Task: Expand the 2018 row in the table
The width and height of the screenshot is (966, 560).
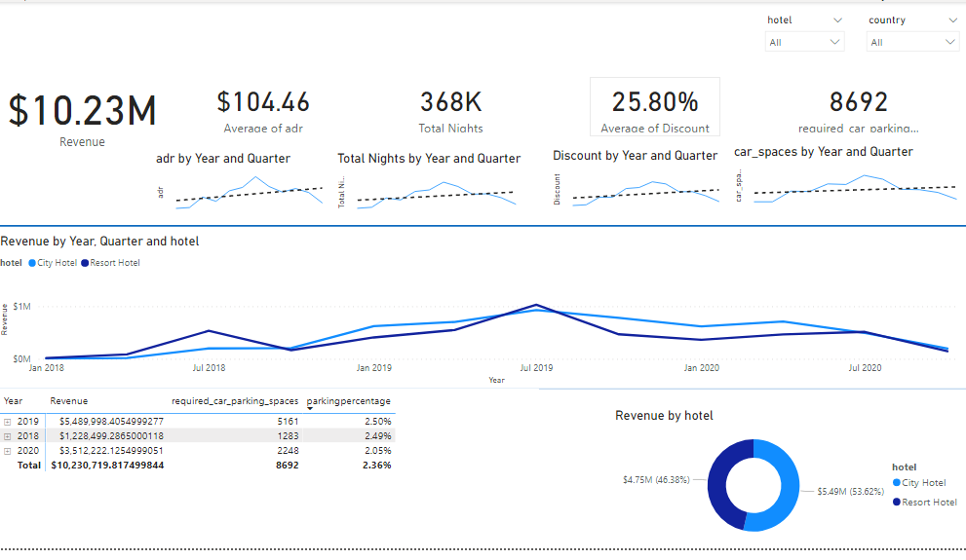Action: (x=8, y=436)
